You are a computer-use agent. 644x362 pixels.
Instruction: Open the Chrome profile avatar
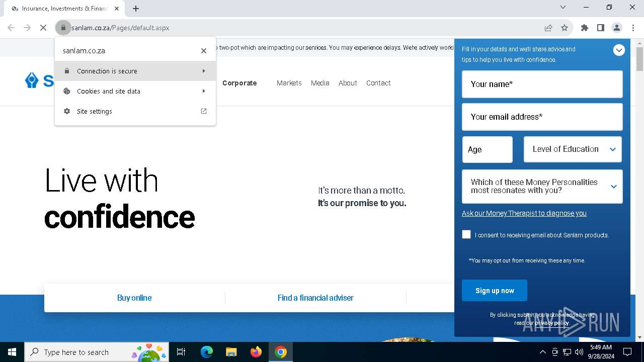[617, 28]
